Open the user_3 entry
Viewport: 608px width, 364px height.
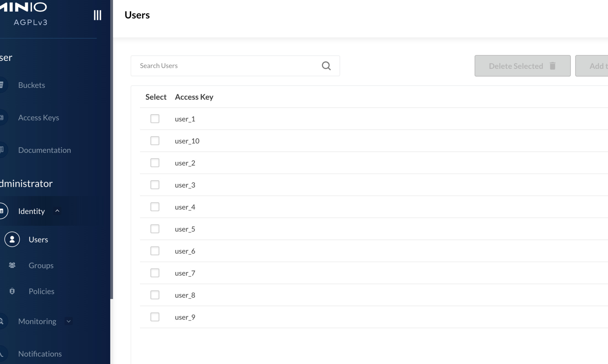(x=185, y=185)
